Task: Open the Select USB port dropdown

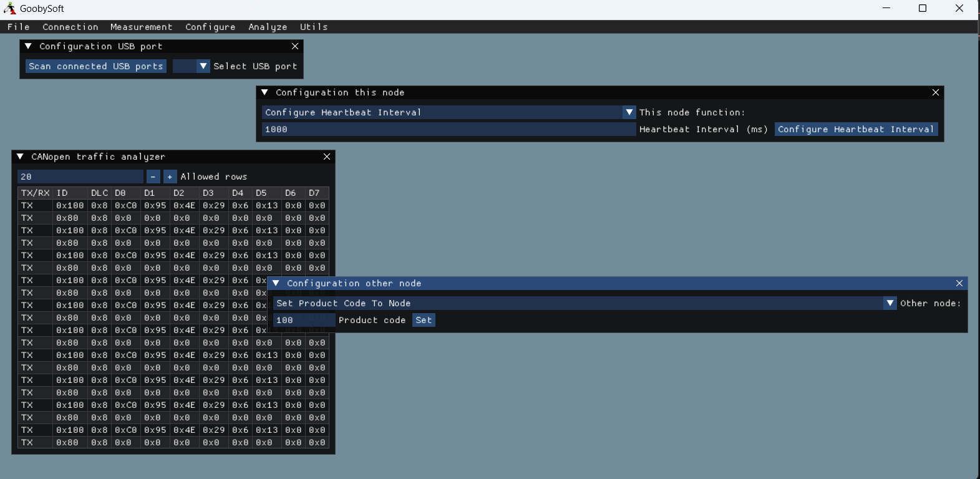Action: 191,66
